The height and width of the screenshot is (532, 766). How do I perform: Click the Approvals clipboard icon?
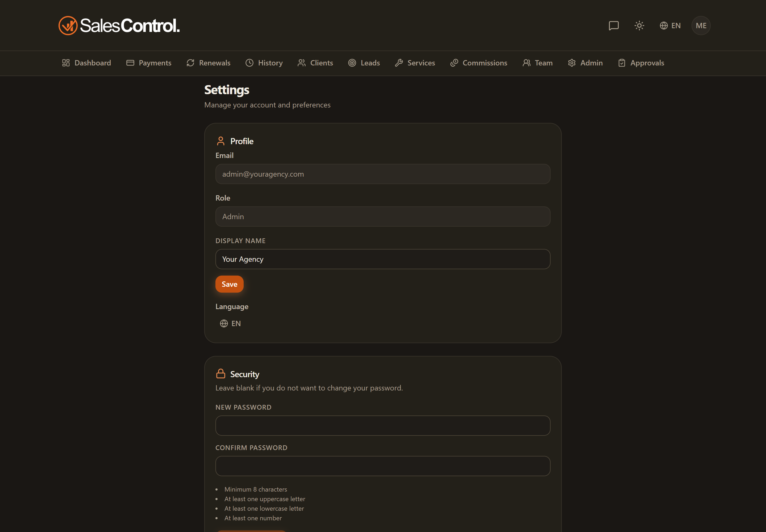pyautogui.click(x=622, y=63)
